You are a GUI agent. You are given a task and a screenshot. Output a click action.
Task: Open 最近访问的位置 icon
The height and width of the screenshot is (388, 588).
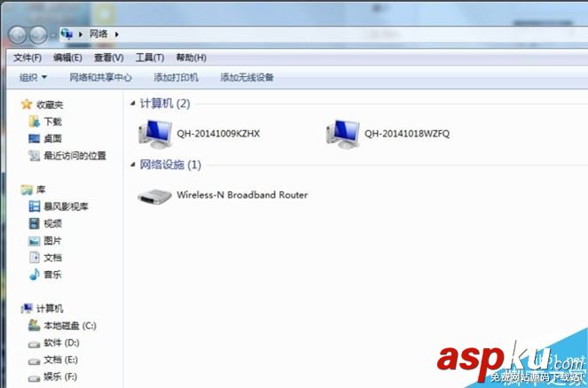click(34, 155)
